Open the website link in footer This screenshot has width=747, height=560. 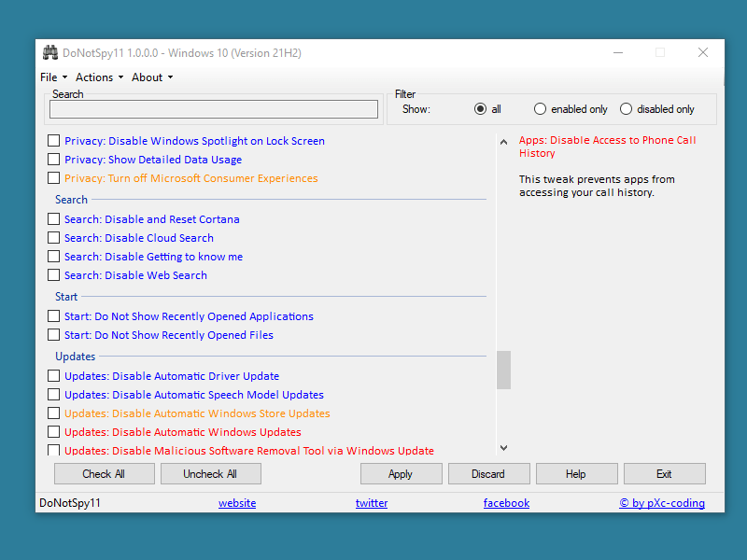point(237,503)
